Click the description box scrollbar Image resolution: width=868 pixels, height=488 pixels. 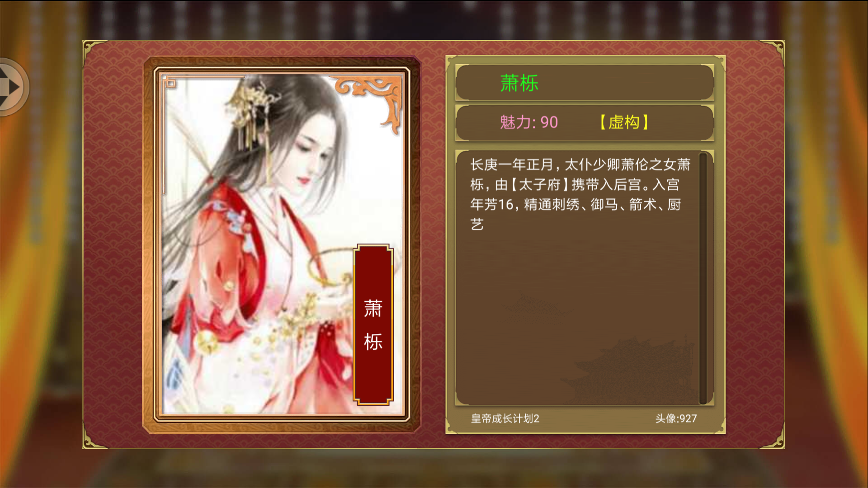(x=703, y=278)
